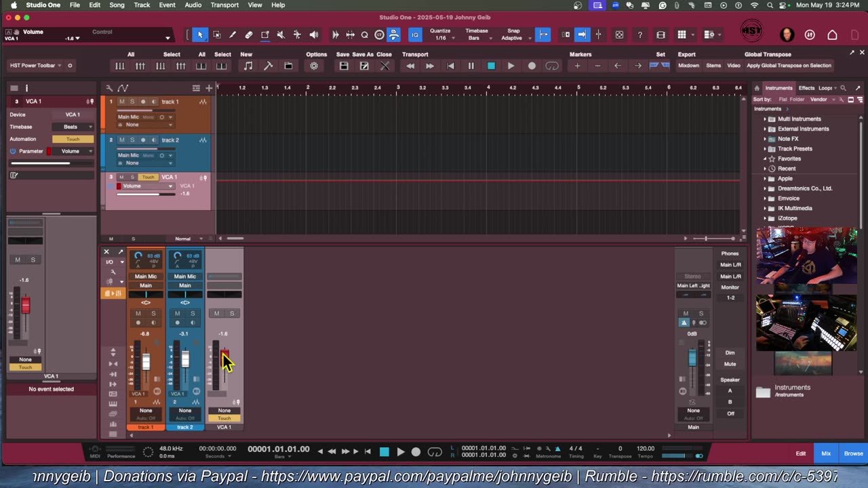
Task: Open the mixer I/O panel button
Action: coord(110,262)
